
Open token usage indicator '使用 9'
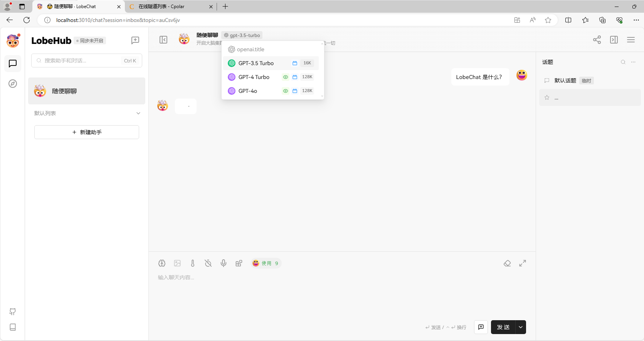[266, 263]
